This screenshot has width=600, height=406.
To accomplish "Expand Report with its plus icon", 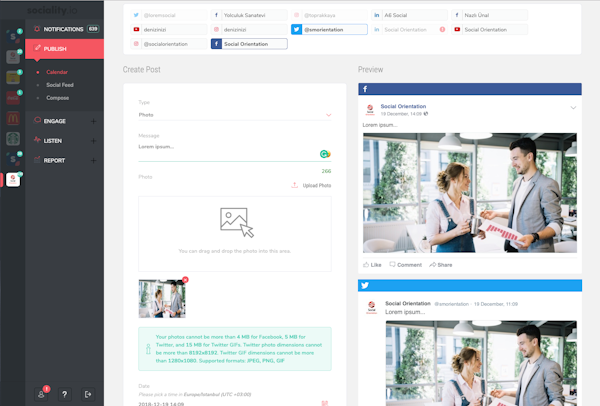I will (93, 160).
